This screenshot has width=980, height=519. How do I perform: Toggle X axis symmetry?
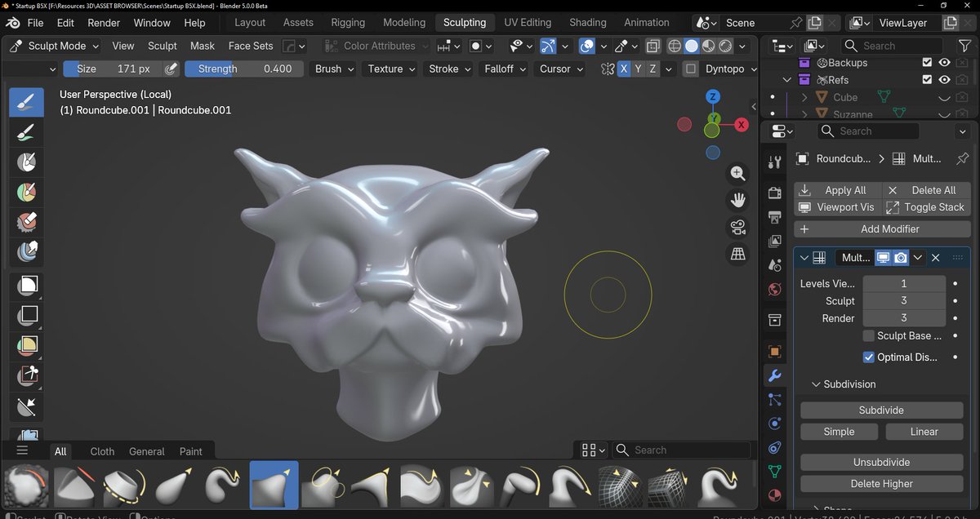pyautogui.click(x=624, y=69)
